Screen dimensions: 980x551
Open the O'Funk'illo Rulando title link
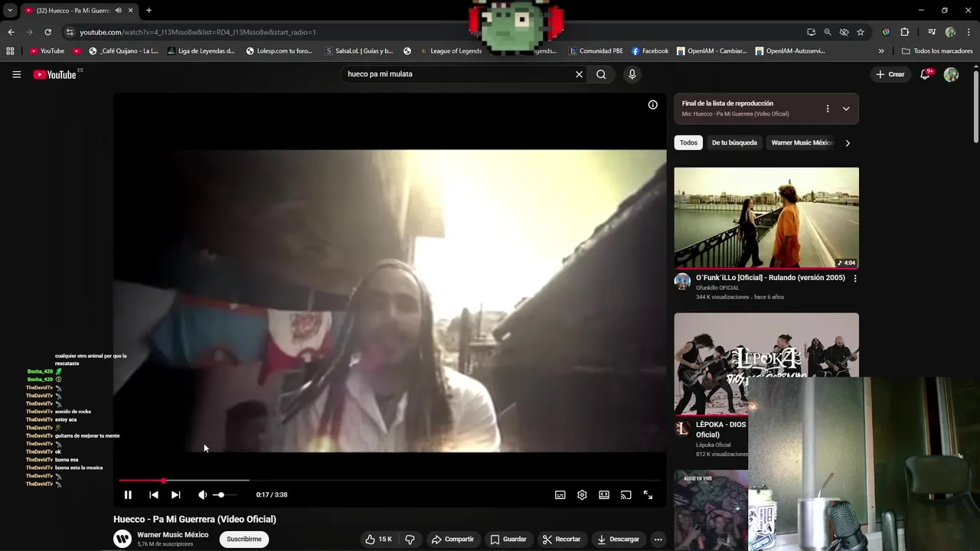(x=770, y=278)
